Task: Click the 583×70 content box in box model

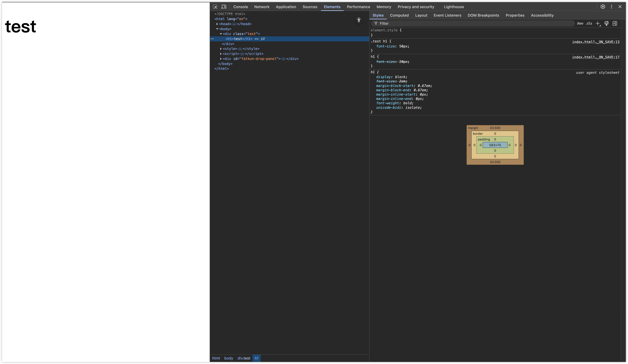Action: point(495,145)
